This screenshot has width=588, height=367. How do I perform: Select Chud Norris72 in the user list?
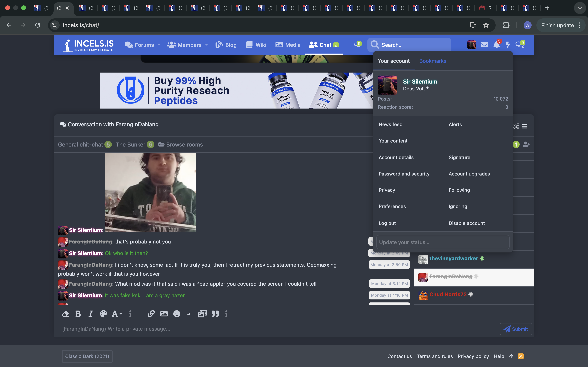[448, 294]
